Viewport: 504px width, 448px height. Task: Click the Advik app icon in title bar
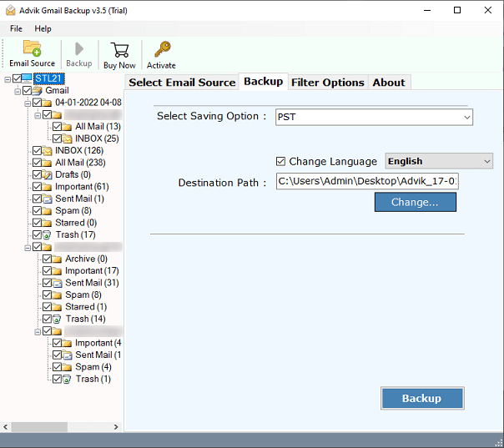pos(11,10)
